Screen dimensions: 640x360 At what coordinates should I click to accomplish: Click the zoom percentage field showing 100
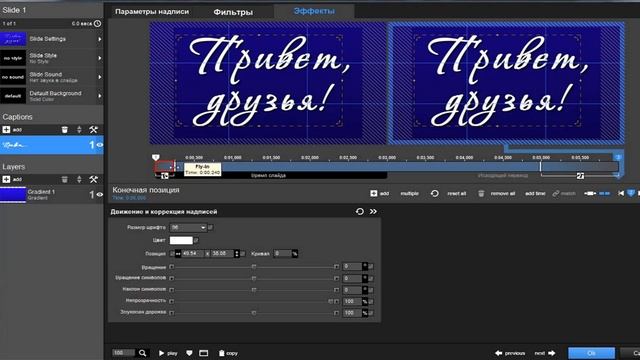coord(124,353)
